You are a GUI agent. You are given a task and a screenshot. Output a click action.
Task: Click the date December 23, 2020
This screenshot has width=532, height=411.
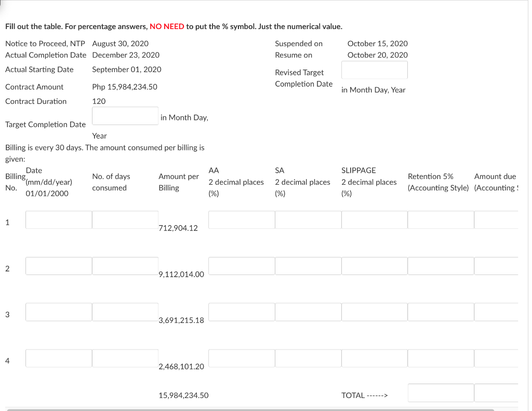pyautogui.click(x=126, y=55)
